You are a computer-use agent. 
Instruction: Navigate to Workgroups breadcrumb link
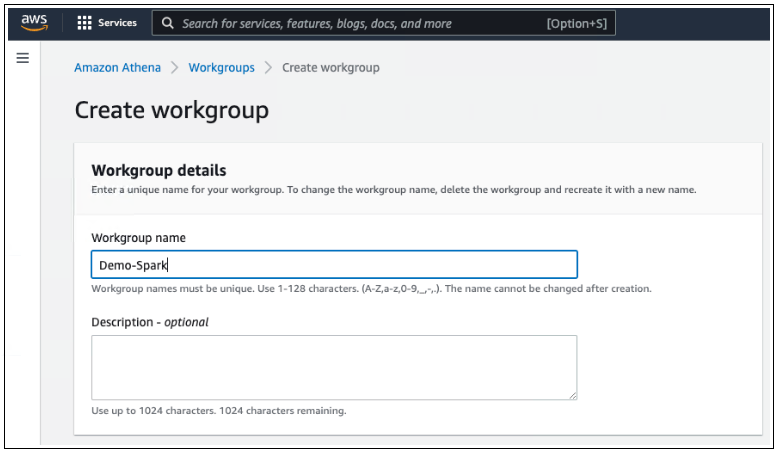click(x=220, y=68)
